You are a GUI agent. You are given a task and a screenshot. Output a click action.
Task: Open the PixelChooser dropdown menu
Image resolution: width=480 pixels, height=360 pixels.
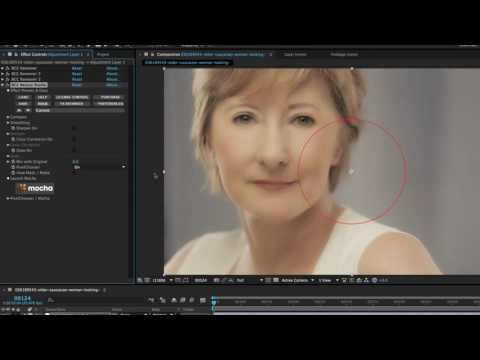(x=99, y=167)
